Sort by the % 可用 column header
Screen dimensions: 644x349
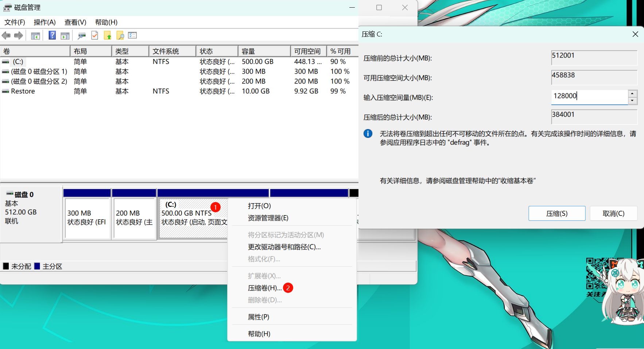[343, 51]
